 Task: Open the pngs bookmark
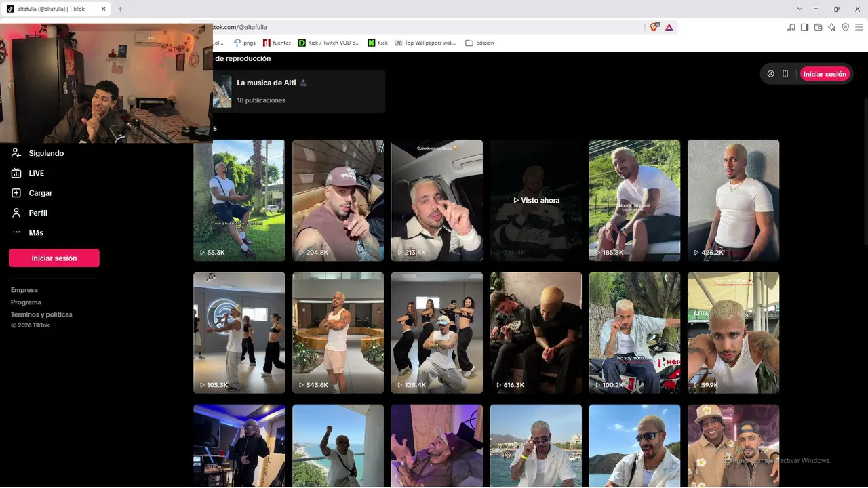[244, 43]
